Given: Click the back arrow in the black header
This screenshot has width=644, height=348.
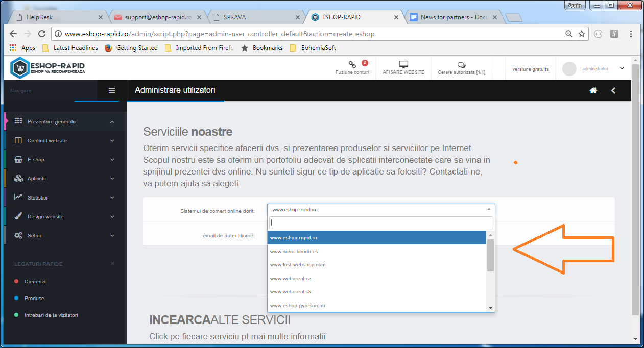Looking at the screenshot, I should 613,90.
